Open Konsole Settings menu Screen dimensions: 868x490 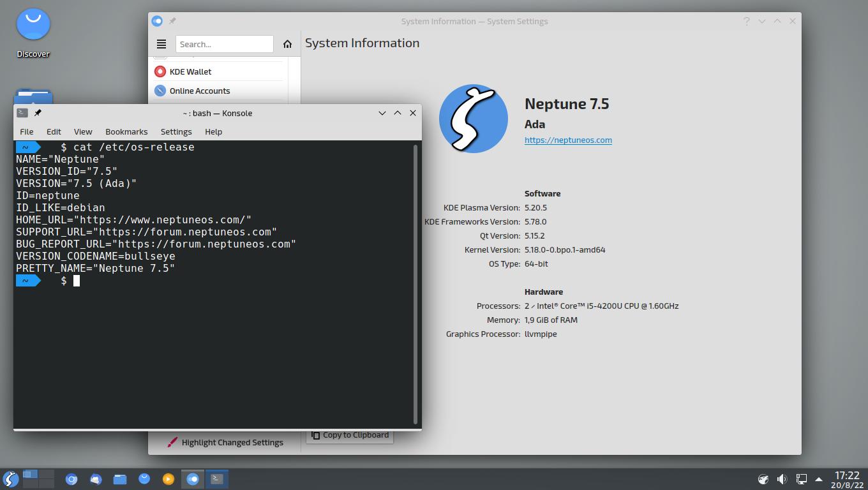[x=176, y=131]
